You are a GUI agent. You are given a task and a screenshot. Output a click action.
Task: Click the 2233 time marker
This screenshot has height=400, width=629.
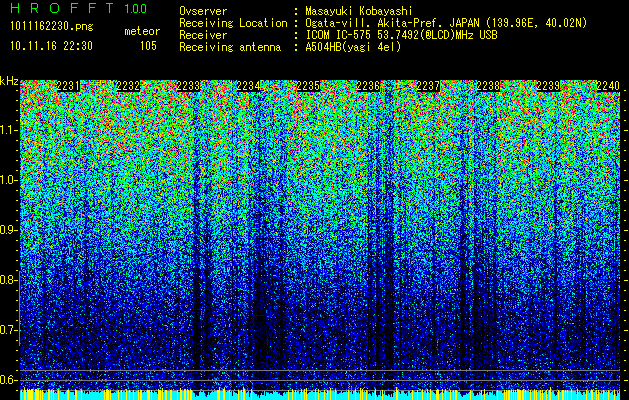188,86
